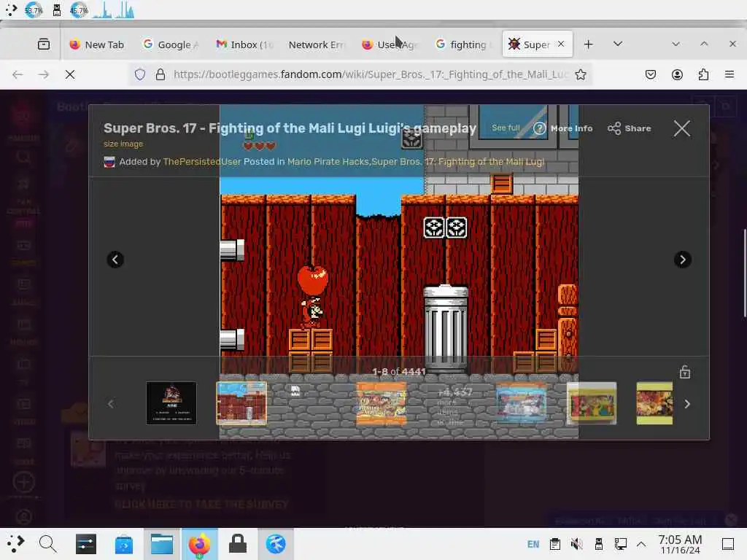Open More Info for the image
Viewport: 747px width, 560px height.
tap(562, 128)
